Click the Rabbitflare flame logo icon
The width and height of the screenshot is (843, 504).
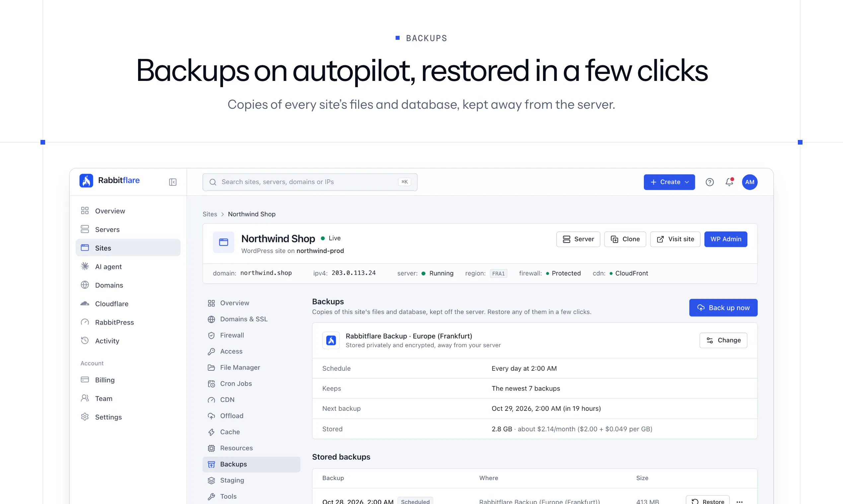coord(86,181)
